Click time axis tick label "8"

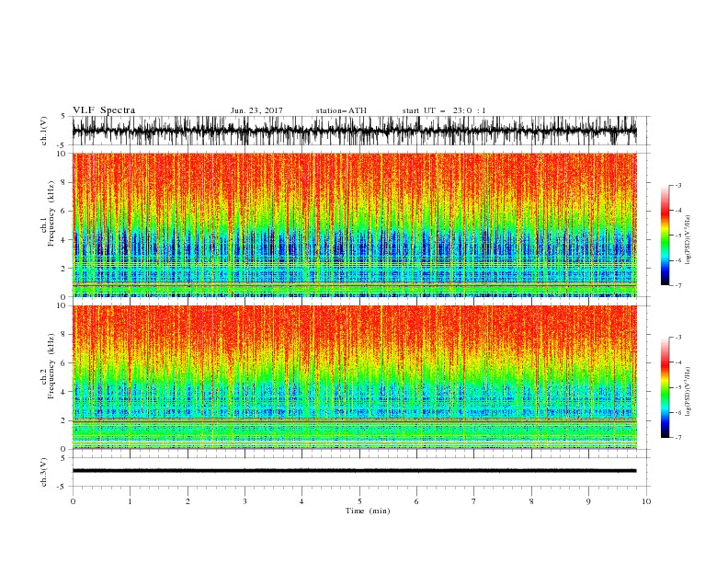click(x=531, y=501)
